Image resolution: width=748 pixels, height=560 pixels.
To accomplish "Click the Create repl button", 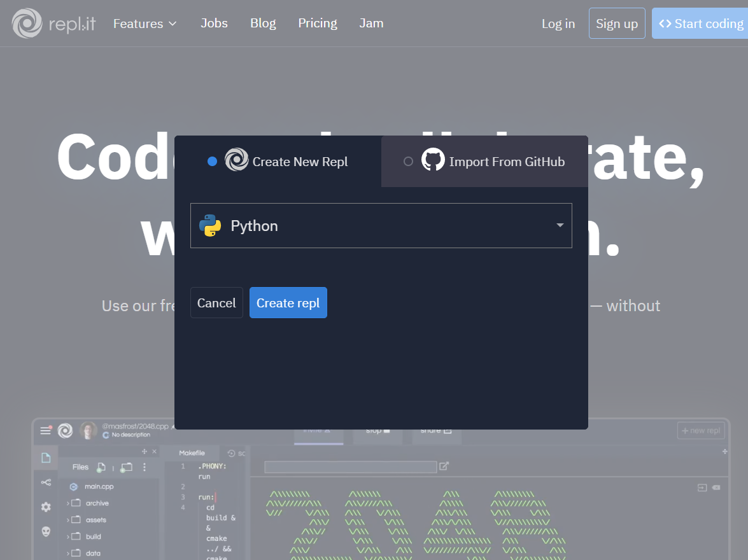I will point(288,303).
